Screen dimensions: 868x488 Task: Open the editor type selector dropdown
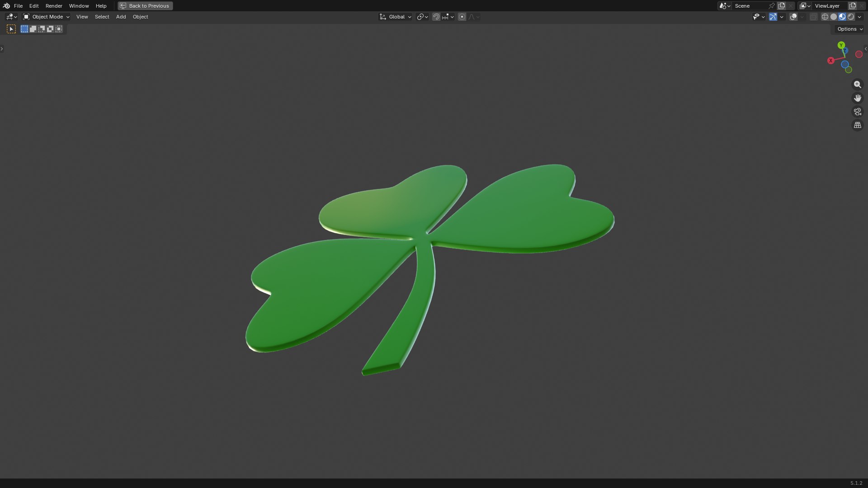[x=11, y=17]
